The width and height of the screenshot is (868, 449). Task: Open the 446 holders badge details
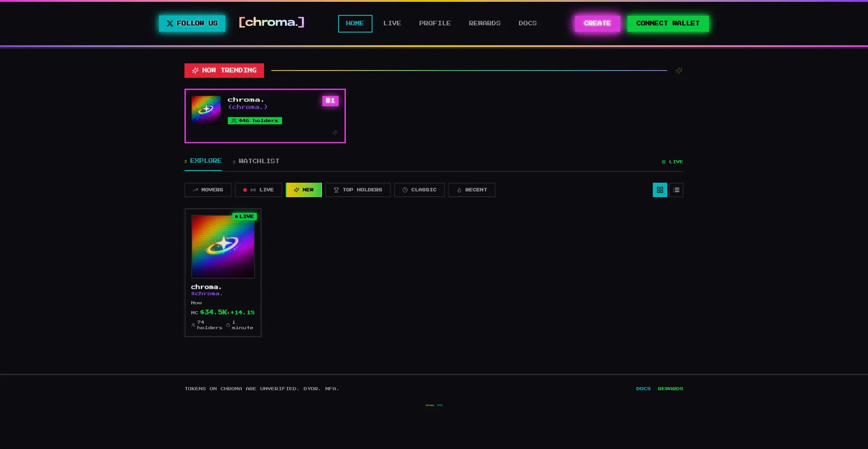point(255,120)
